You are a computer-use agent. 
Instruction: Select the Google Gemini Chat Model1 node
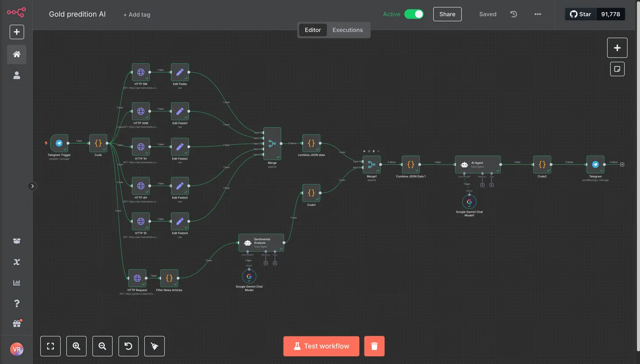[469, 202]
